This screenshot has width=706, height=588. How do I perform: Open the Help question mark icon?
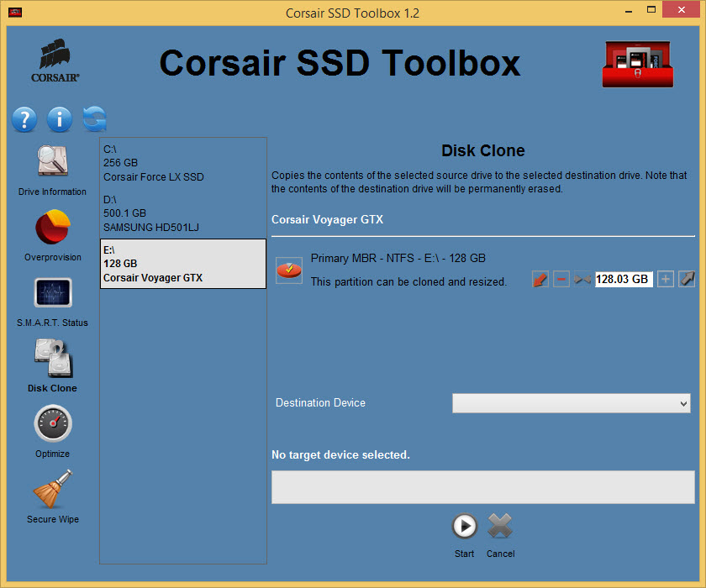point(24,119)
